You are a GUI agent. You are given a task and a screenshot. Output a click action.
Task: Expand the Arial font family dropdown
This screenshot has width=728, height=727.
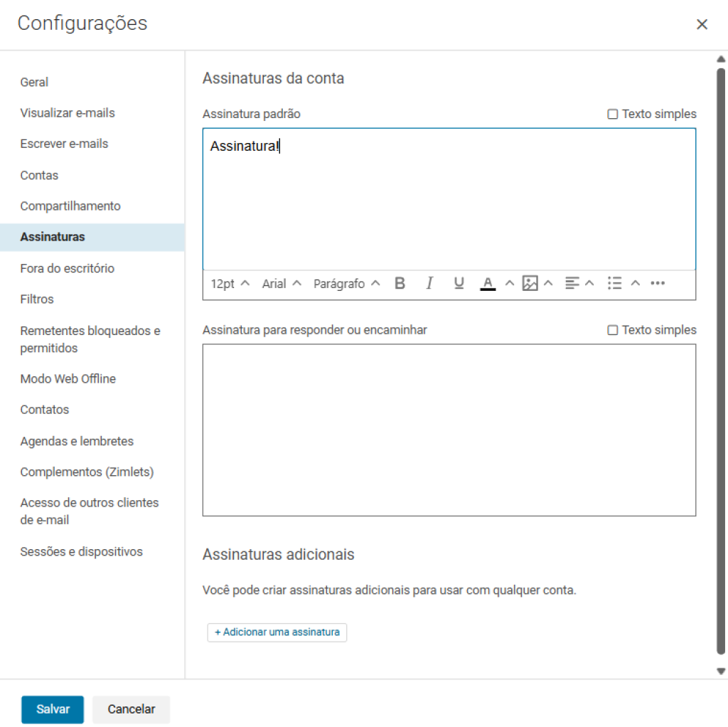tap(282, 284)
